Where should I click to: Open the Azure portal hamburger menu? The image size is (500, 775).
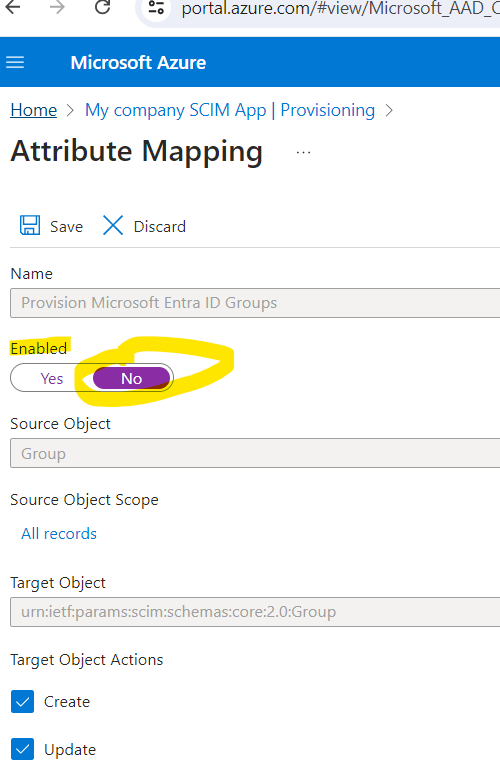pyautogui.click(x=15, y=62)
